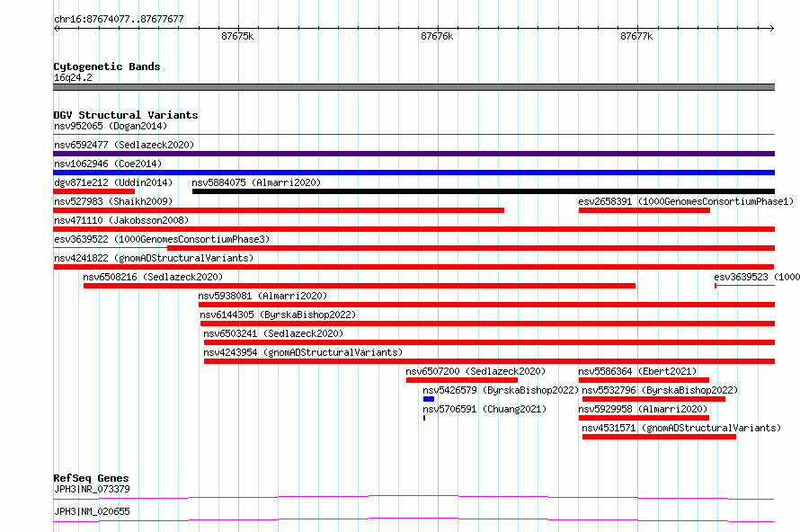The height and width of the screenshot is (532, 800).
Task: Open variant nsv5586364 (Ebert2021)
Action: point(637,371)
